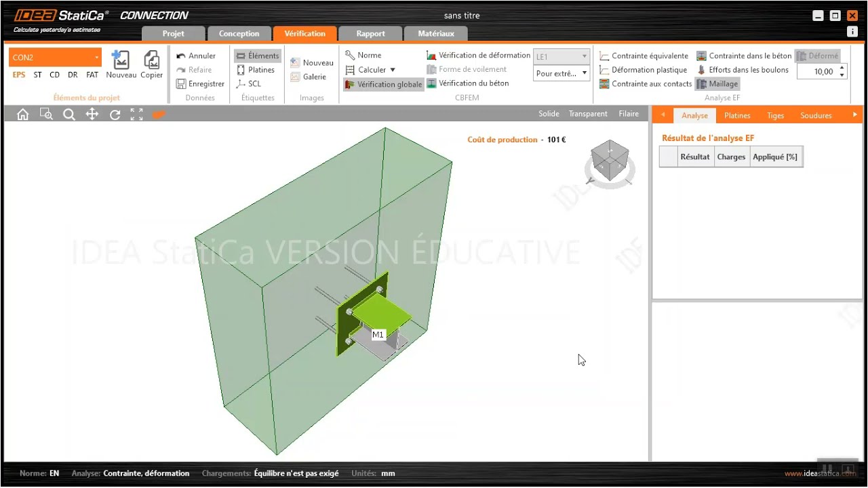Toggle the Déformé display
Viewport: 868px width, 488px height.
coord(818,56)
